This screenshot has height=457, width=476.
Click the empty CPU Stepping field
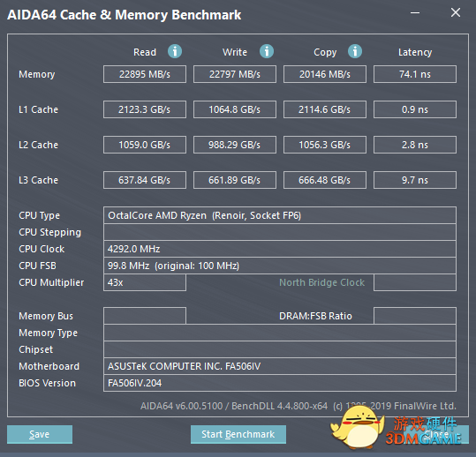click(280, 232)
